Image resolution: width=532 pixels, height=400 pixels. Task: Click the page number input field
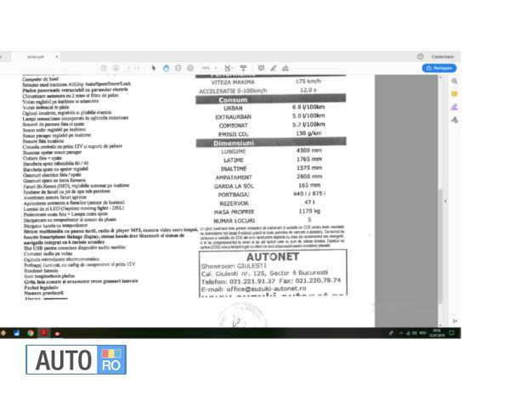pos(130,67)
